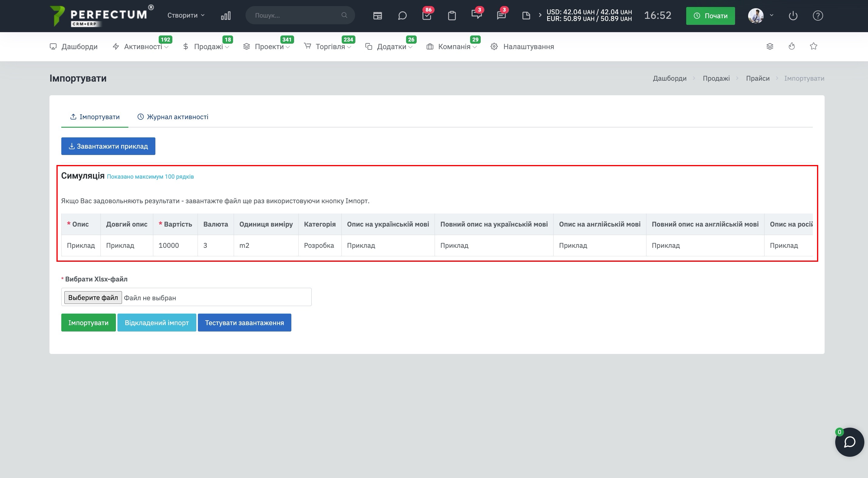Click the power logout icon
The width and height of the screenshot is (868, 478).
[x=793, y=15]
